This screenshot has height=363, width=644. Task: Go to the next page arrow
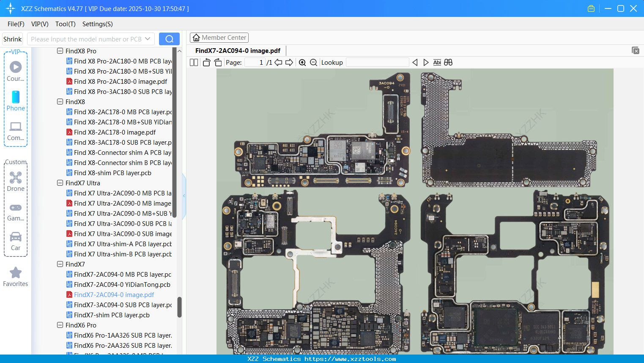289,62
